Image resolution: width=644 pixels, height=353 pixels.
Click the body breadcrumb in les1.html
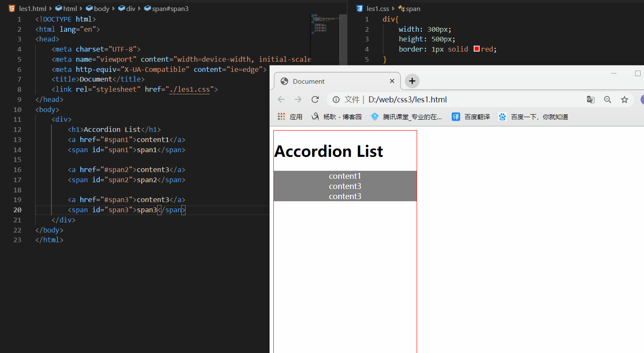click(101, 8)
